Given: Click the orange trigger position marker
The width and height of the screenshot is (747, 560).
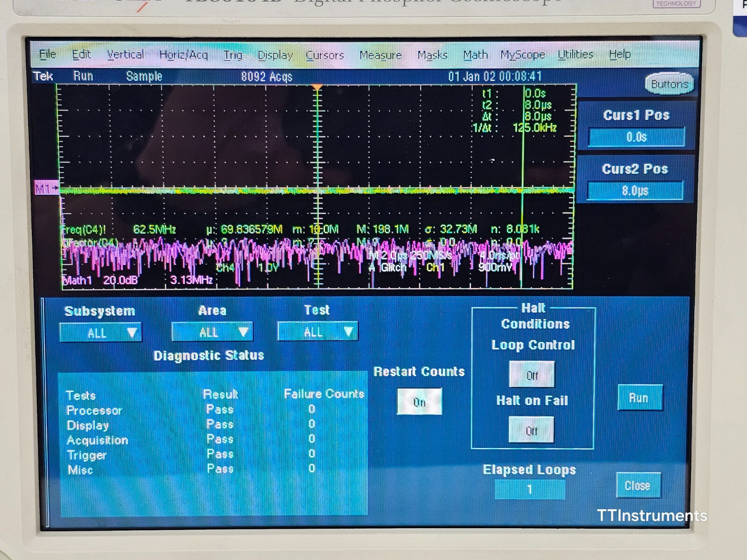Looking at the screenshot, I should point(318,85).
